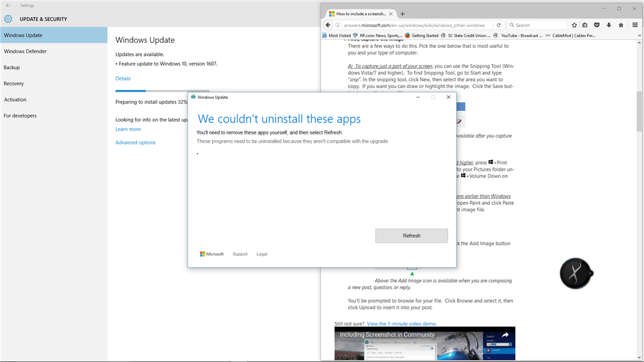Select Windows Update in the Settings sidebar
Screen dimensions: 644x362
(x=54, y=35)
